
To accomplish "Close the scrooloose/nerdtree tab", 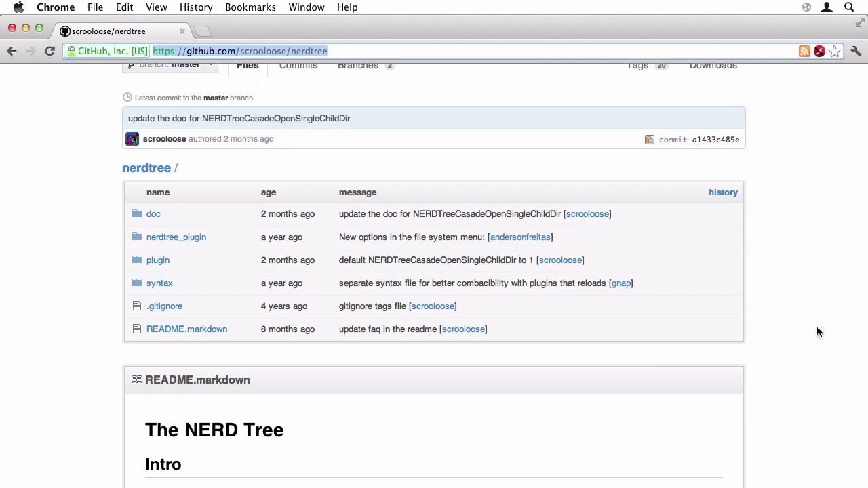I will tap(182, 31).
